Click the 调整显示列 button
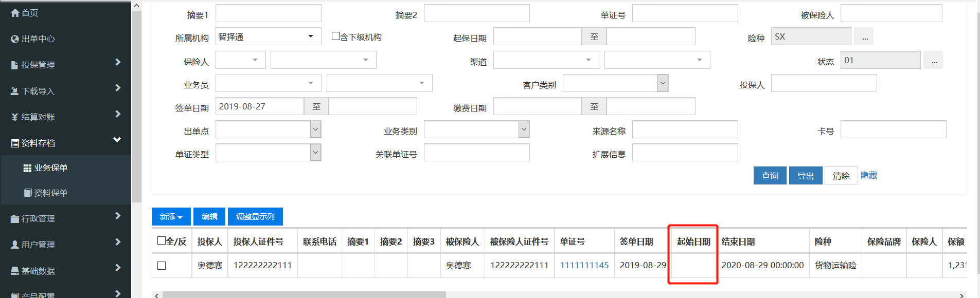The width and height of the screenshot is (980, 298). pyautogui.click(x=255, y=217)
